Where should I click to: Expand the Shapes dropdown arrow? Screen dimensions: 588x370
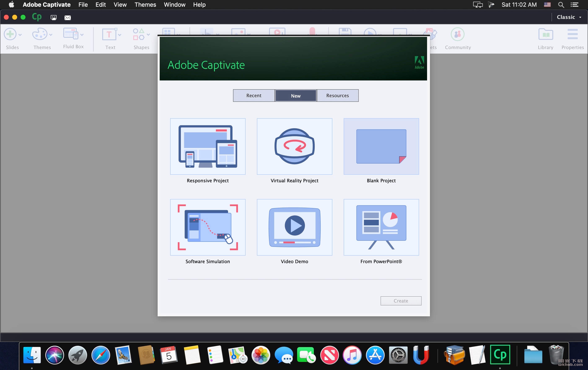pyautogui.click(x=148, y=35)
